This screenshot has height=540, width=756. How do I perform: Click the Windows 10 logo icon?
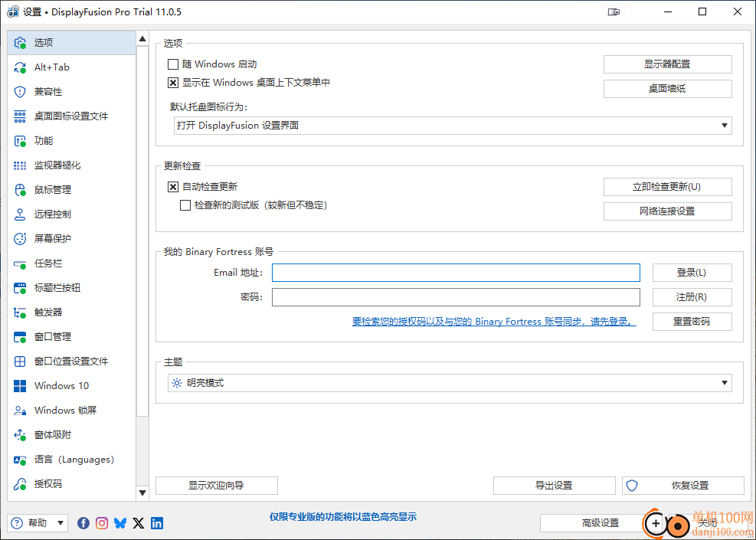pos(20,386)
